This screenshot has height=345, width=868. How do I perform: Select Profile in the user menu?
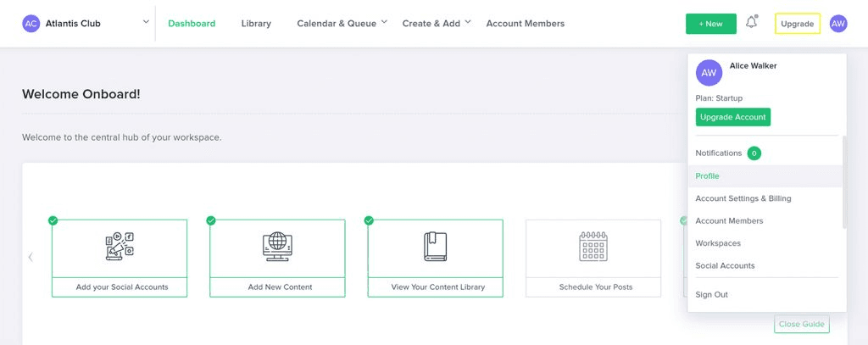(765, 176)
